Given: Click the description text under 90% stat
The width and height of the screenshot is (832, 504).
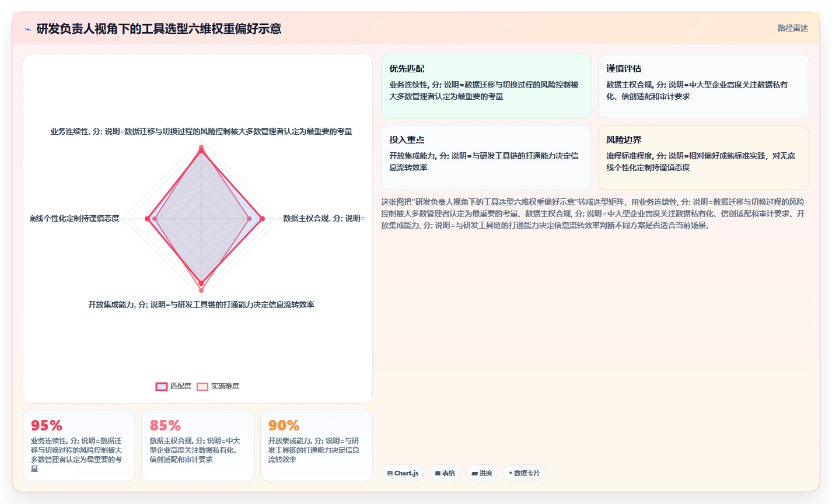Looking at the screenshot, I should pos(314,450).
